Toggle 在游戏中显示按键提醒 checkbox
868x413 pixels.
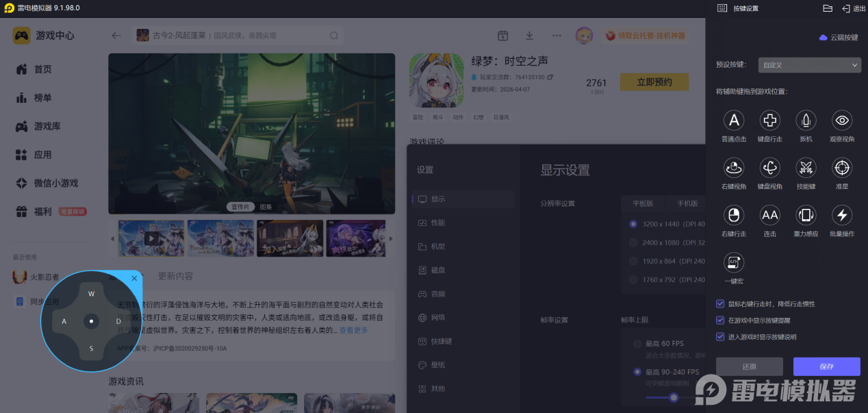point(720,320)
